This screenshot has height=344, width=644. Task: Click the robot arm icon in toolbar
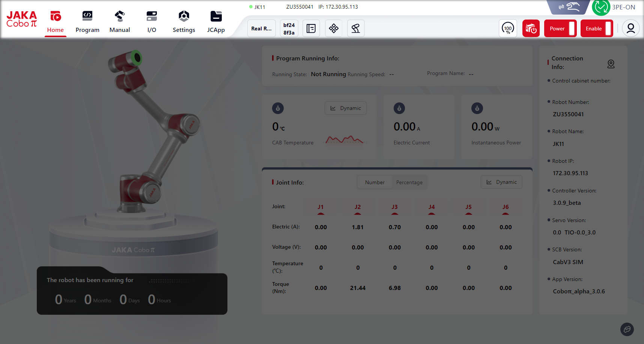pyautogui.click(x=355, y=29)
